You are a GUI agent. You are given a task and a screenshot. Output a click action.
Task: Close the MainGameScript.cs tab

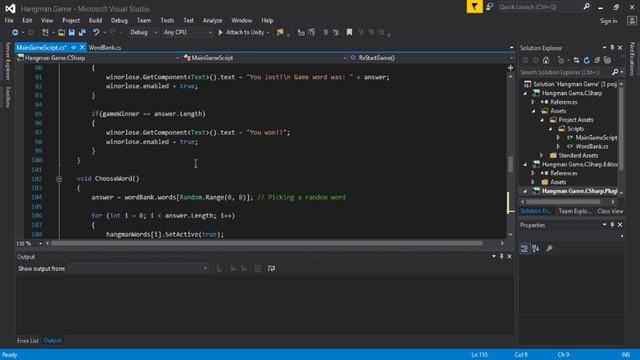point(82,47)
